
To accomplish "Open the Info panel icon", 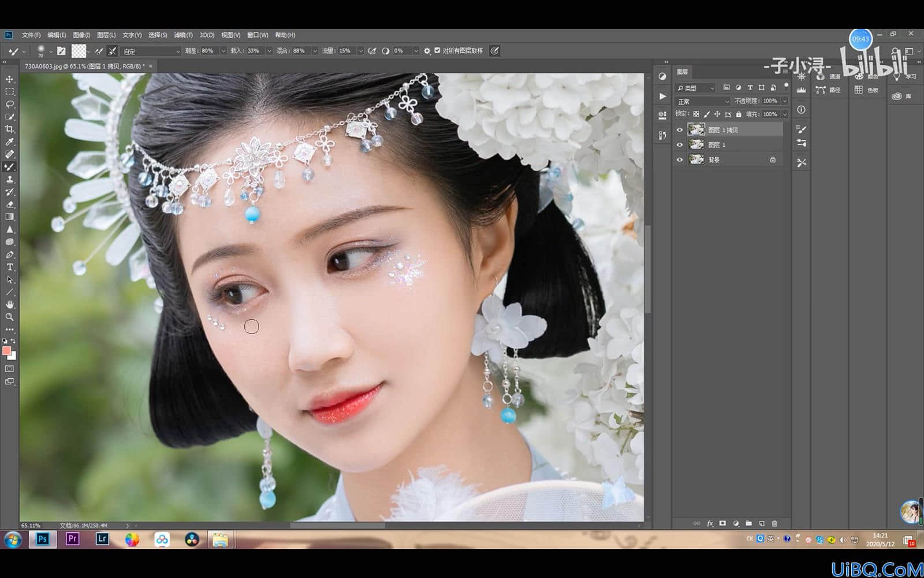I will tap(801, 109).
